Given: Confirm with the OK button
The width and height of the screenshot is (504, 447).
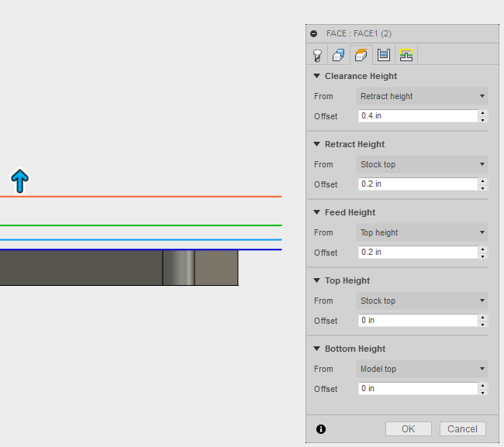Looking at the screenshot, I should click(408, 429).
